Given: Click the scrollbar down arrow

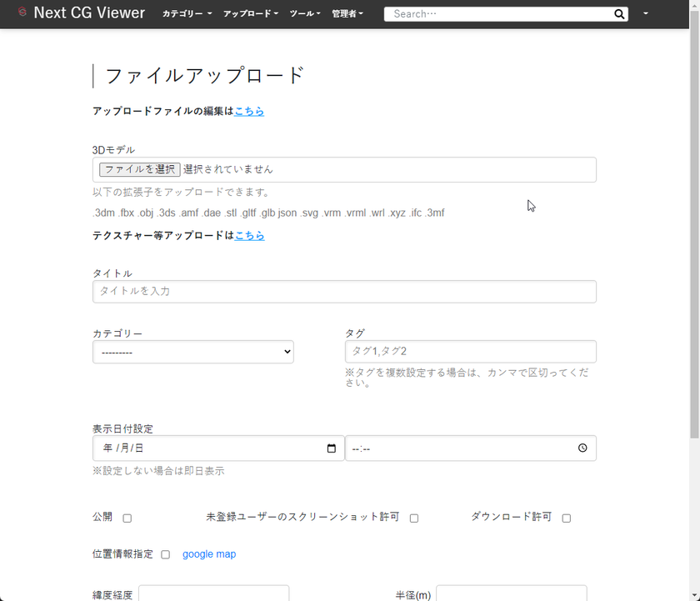Looking at the screenshot, I should [x=694, y=596].
